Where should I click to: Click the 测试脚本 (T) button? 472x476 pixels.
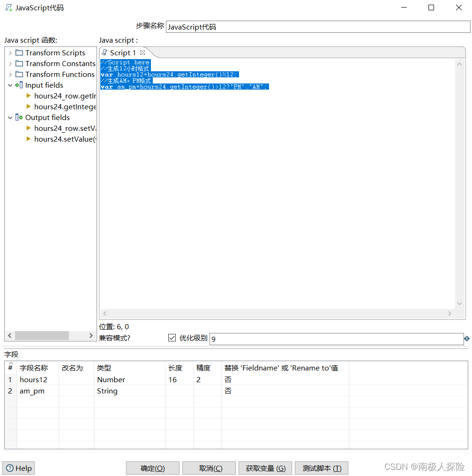tap(322, 468)
